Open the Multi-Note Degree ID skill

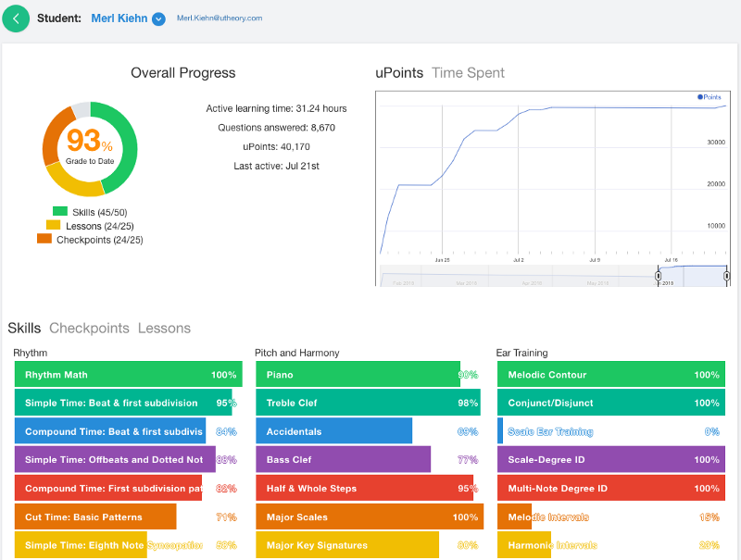tap(611, 488)
